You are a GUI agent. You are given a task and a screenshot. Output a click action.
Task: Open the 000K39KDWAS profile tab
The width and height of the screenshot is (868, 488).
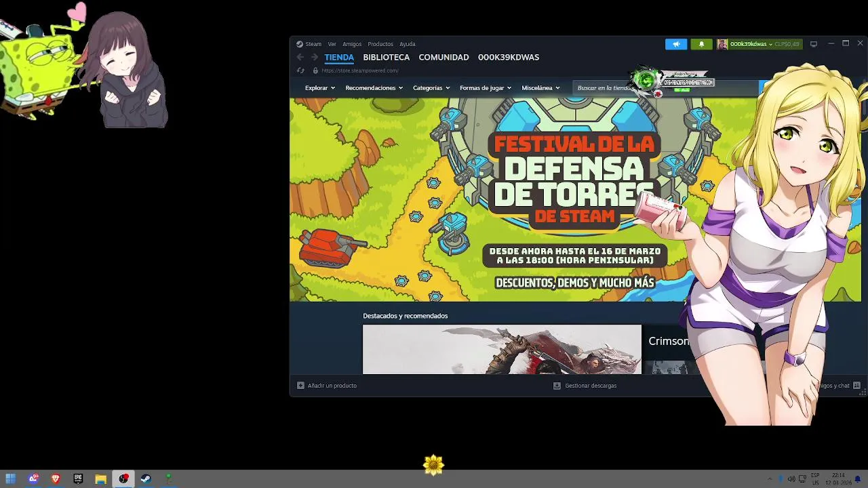pyautogui.click(x=509, y=58)
